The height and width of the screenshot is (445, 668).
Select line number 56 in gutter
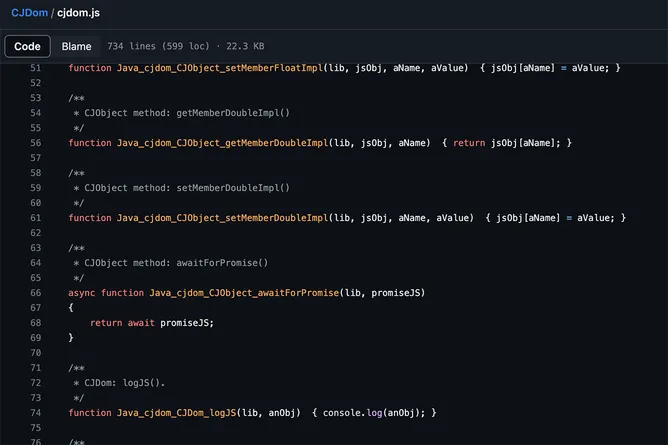[36, 143]
